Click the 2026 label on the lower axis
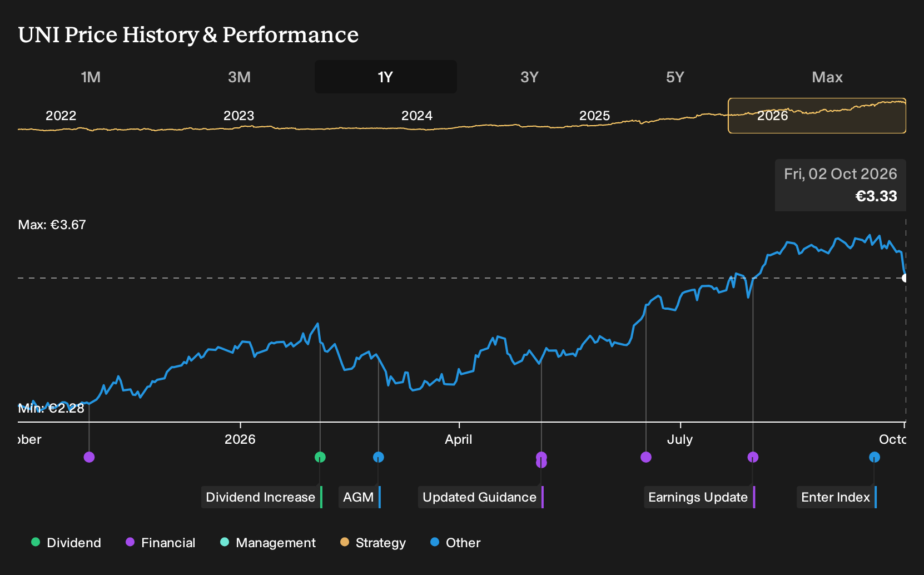Viewport: 924px width, 575px height. [x=240, y=439]
